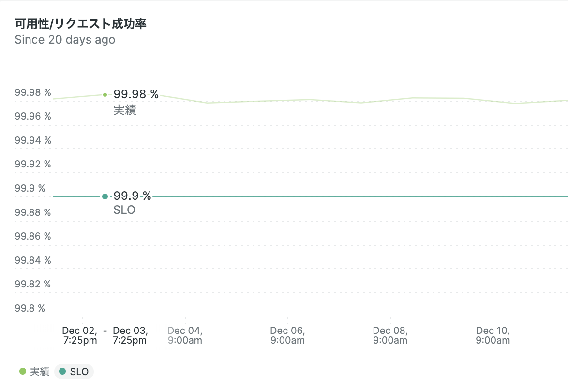Image resolution: width=568 pixels, height=392 pixels.
Task: Click the 可用性/リクエスト成功率 chart title
Action: (80, 24)
